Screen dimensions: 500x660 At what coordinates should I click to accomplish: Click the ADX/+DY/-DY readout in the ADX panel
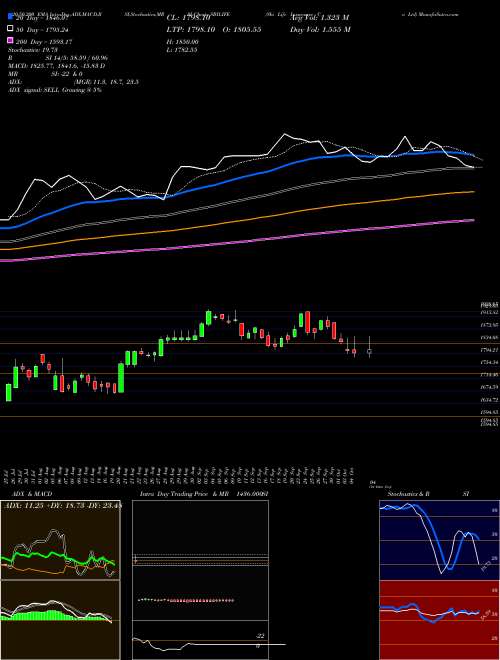(62, 506)
